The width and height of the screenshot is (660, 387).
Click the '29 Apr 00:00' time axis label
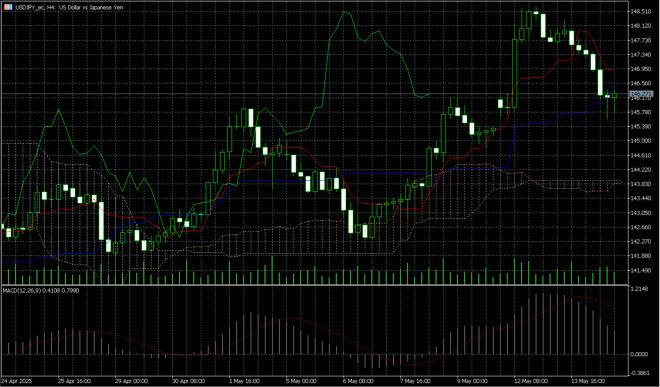[131, 381]
